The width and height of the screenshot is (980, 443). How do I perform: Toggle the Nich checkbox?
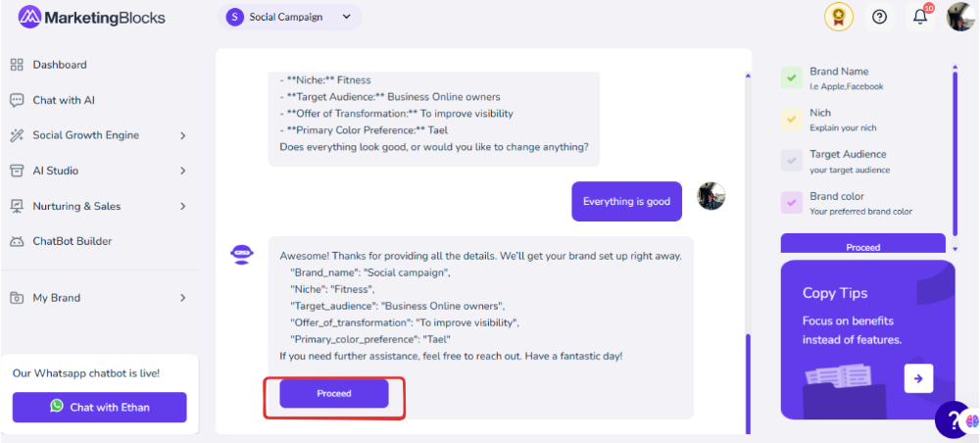(791, 120)
